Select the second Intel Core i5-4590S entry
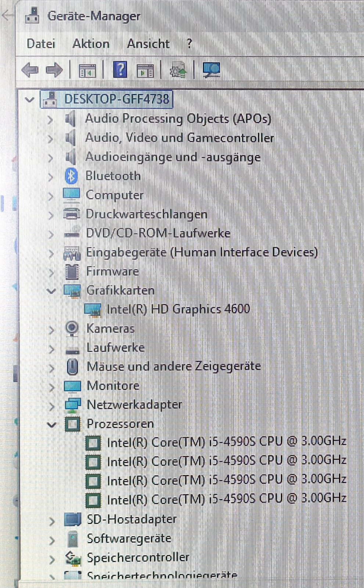364x588 pixels. tap(227, 461)
